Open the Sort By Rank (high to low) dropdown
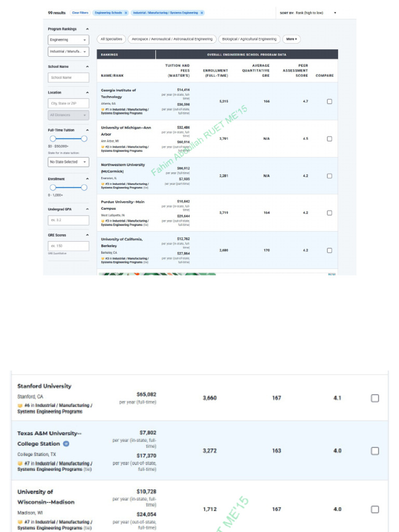 point(308,13)
